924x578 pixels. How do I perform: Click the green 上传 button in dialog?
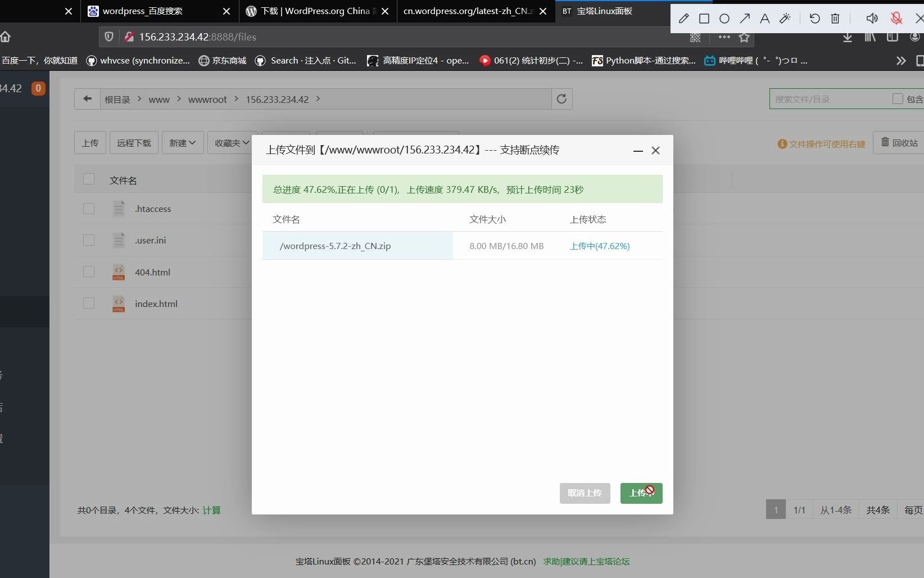[641, 493]
